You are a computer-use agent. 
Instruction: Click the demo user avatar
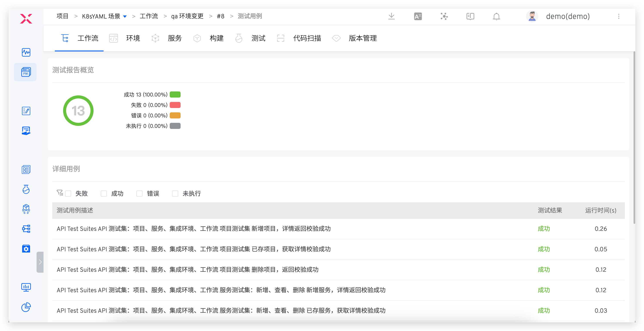(532, 16)
